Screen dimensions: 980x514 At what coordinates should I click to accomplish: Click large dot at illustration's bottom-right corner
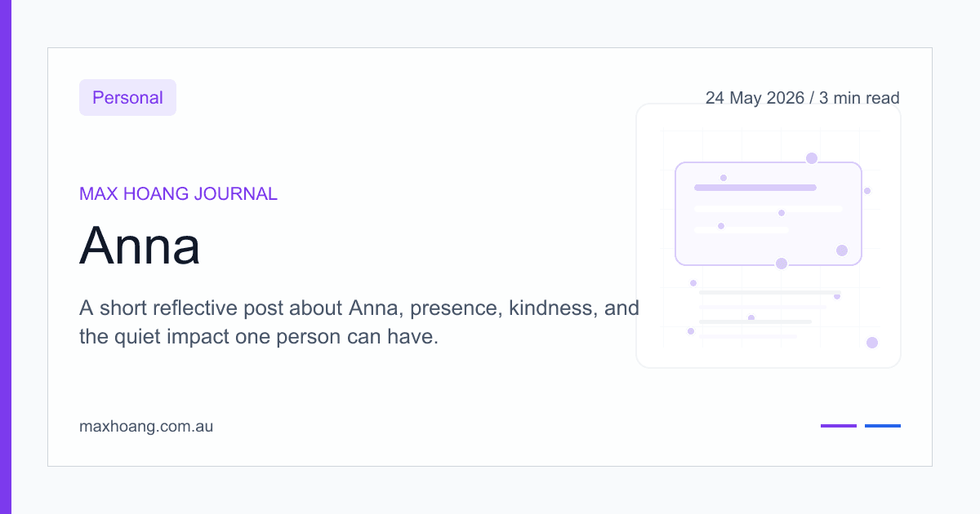pos(872,343)
